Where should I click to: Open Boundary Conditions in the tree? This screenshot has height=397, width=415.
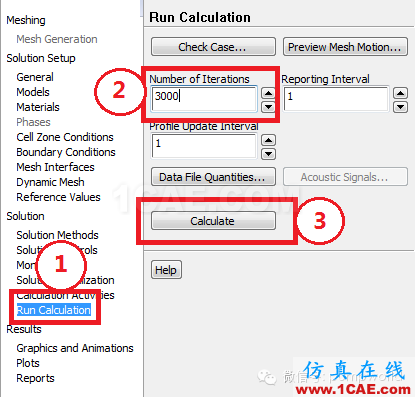(66, 152)
